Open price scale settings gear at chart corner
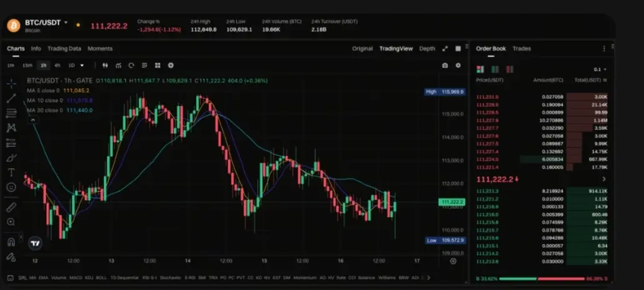This screenshot has width=644, height=290. tap(453, 261)
